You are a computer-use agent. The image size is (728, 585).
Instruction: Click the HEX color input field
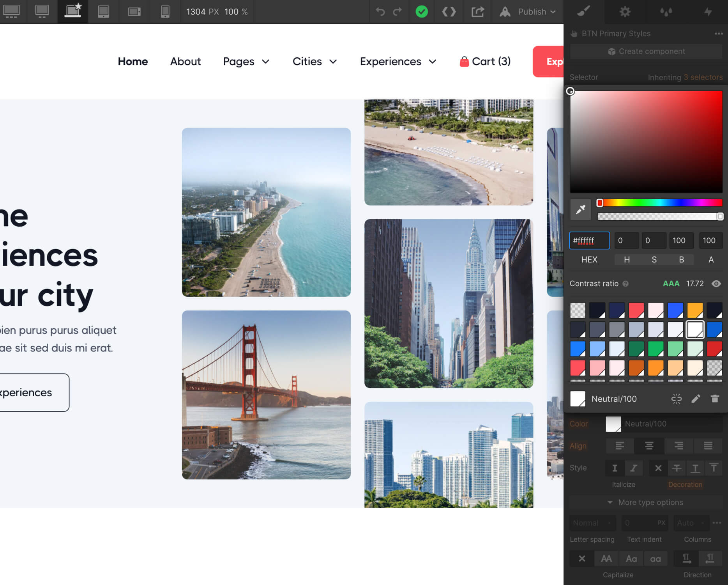(x=589, y=241)
